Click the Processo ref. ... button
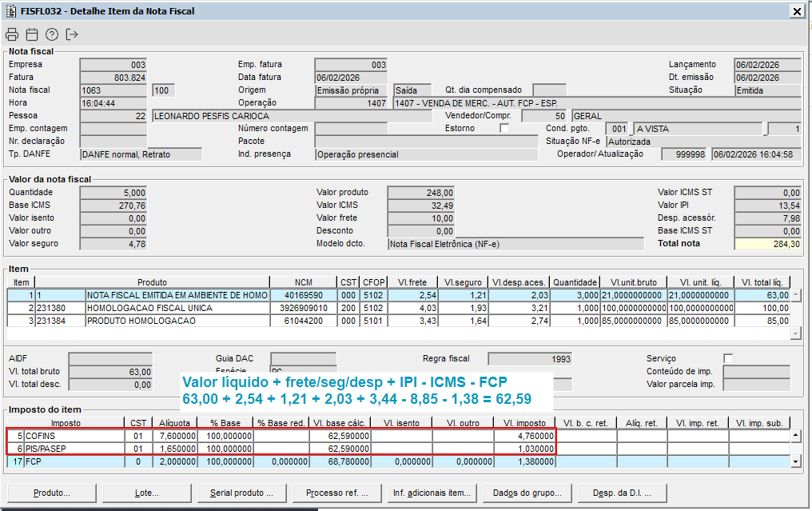The width and height of the screenshot is (812, 511). (x=336, y=493)
